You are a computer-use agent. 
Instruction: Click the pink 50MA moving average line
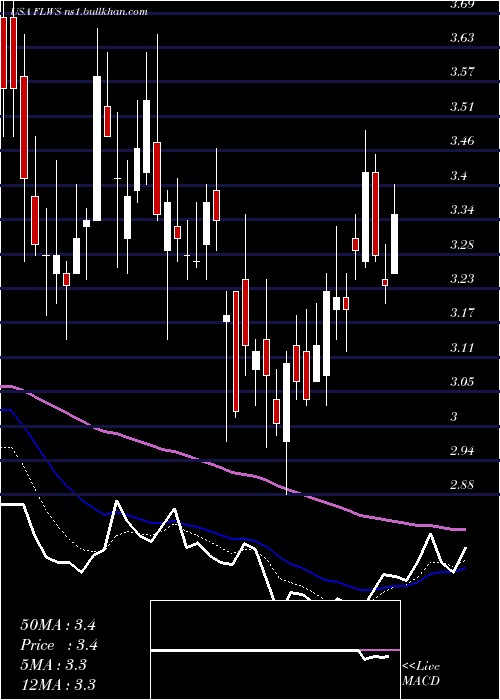(232, 472)
